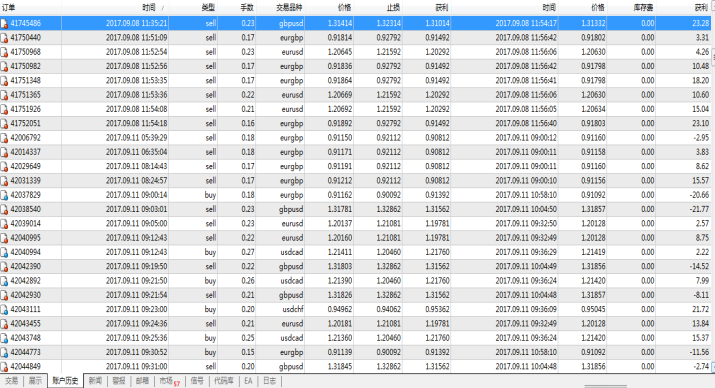
Task: Click the order icon beside 42006792
Action: (x=4, y=138)
